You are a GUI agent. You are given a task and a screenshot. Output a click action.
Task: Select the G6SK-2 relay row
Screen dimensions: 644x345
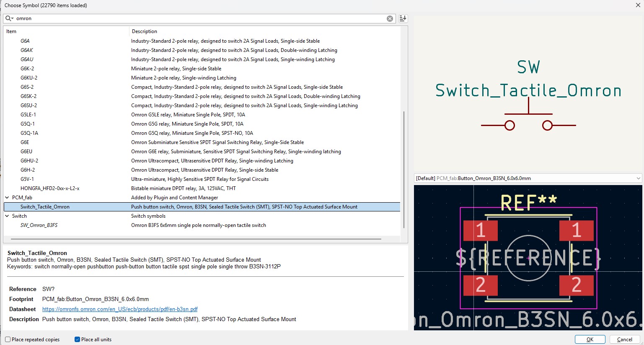pos(202,96)
